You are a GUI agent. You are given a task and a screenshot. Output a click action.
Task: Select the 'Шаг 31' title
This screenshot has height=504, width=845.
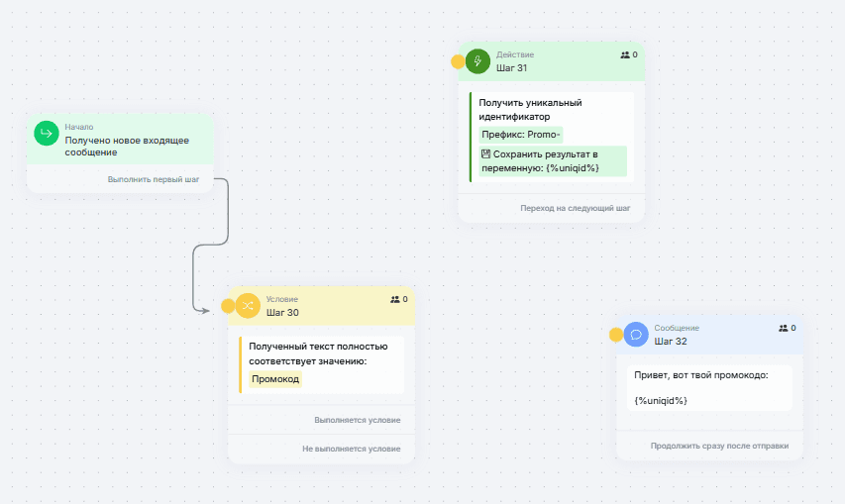511,68
